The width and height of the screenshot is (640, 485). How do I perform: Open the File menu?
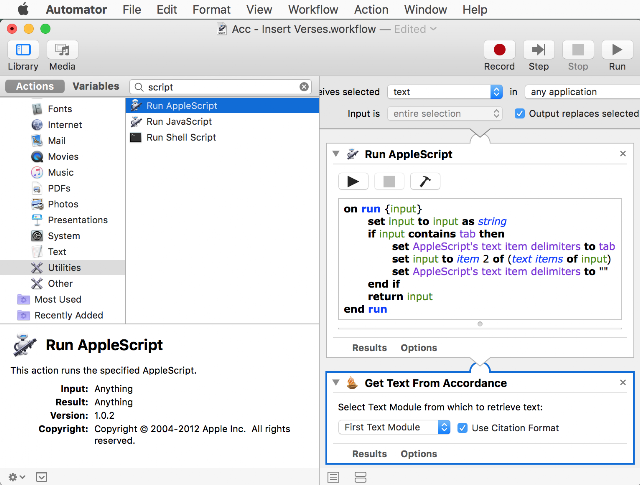[x=132, y=9]
